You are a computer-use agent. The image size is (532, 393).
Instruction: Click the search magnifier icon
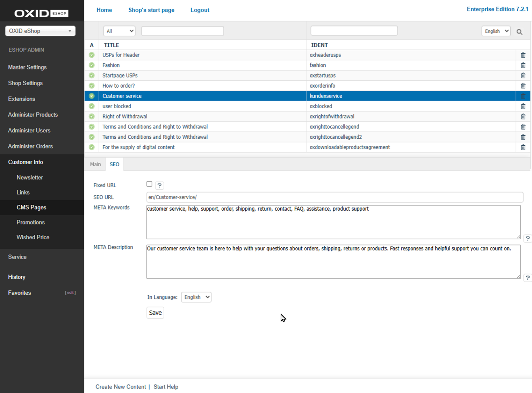519,32
